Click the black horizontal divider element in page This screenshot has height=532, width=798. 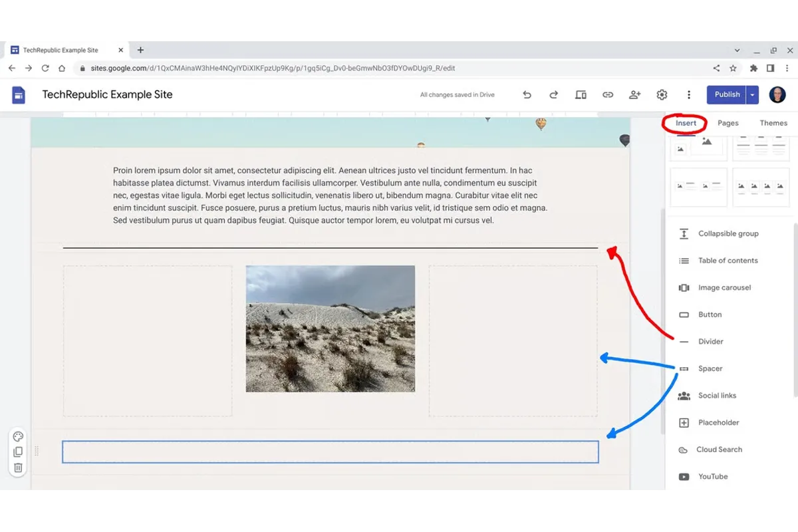(331, 248)
